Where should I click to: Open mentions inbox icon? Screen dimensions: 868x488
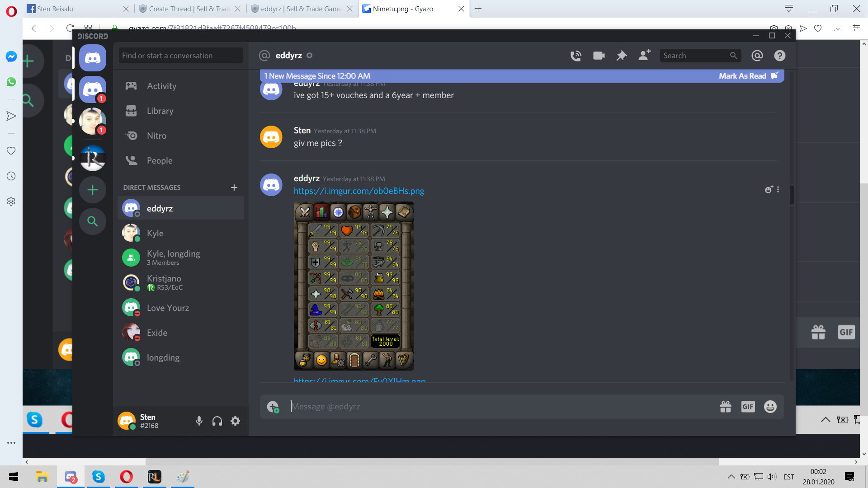click(757, 56)
